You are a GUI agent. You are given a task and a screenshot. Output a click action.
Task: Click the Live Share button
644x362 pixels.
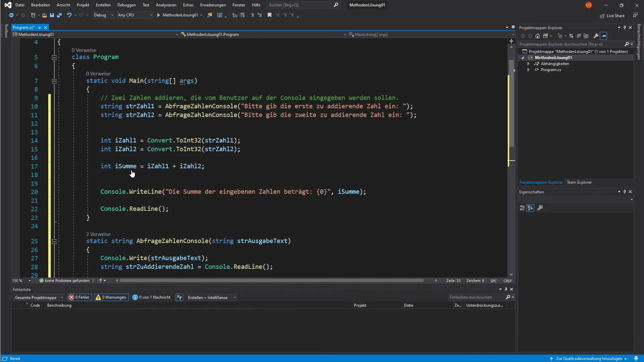pyautogui.click(x=612, y=16)
